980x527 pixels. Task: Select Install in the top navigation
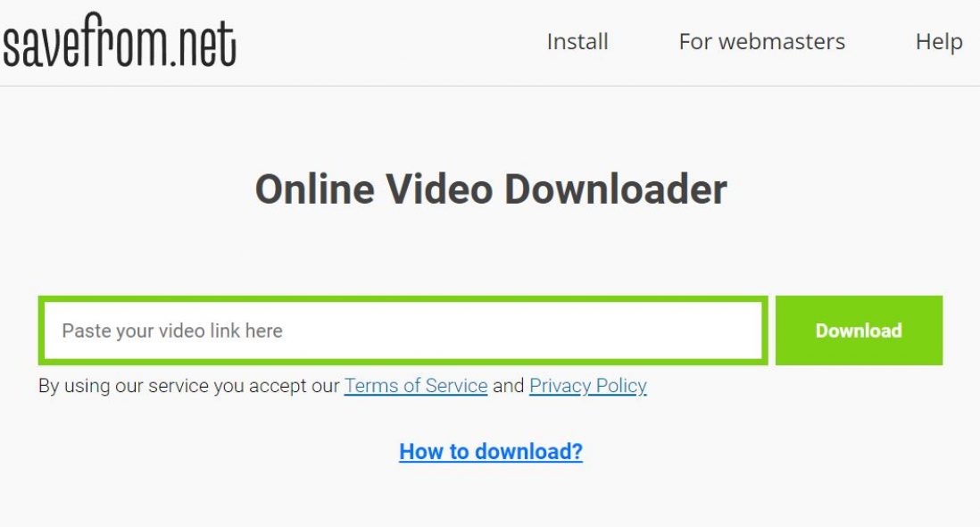[577, 42]
